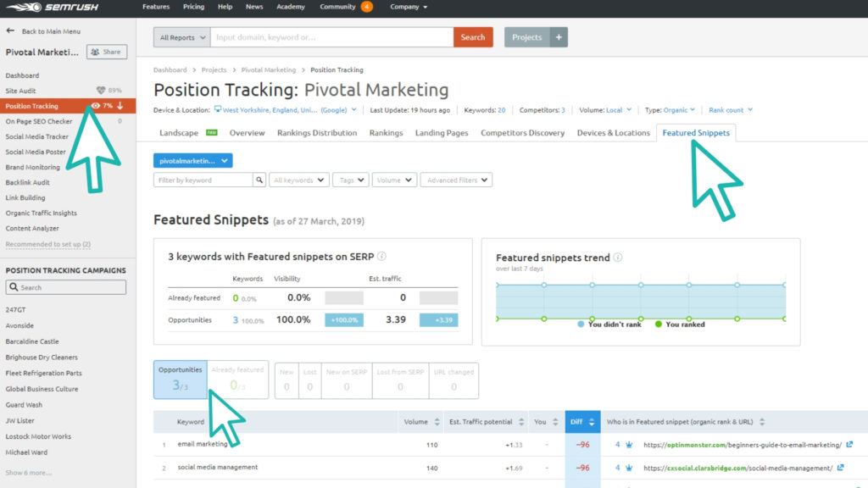
Task: Expand the pivotalmarketin... domain dropdown
Action: click(192, 160)
